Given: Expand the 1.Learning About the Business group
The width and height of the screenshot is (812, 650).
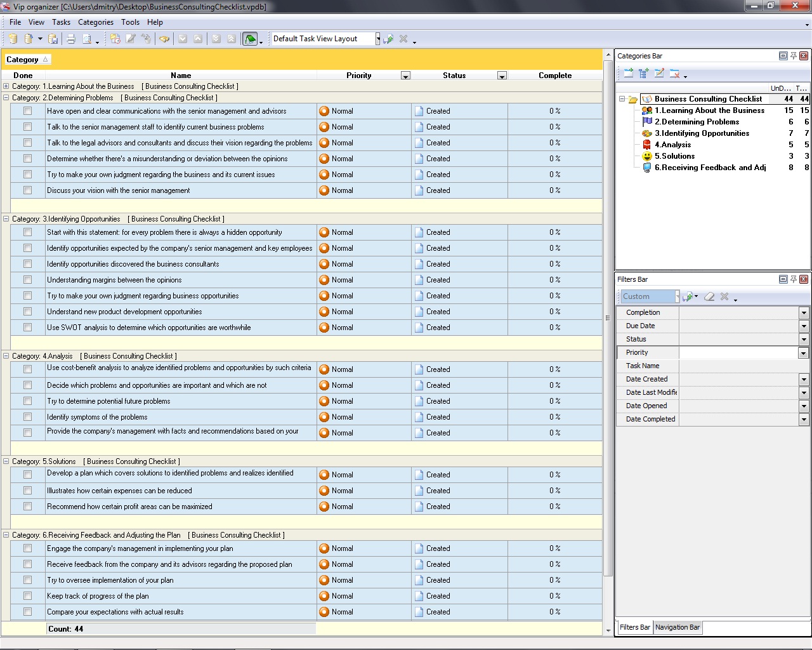Looking at the screenshot, I should [6, 86].
